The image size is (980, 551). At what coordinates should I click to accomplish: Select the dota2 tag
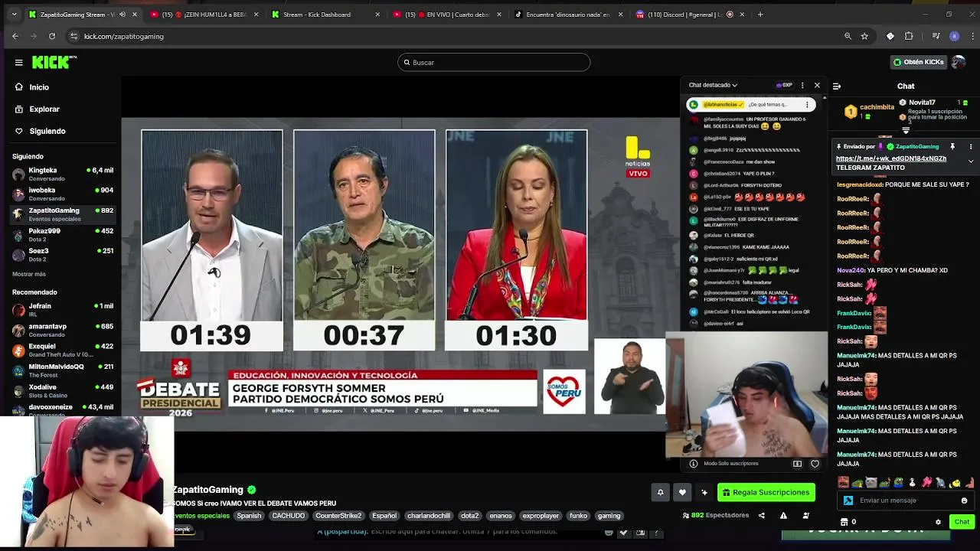pyautogui.click(x=469, y=516)
